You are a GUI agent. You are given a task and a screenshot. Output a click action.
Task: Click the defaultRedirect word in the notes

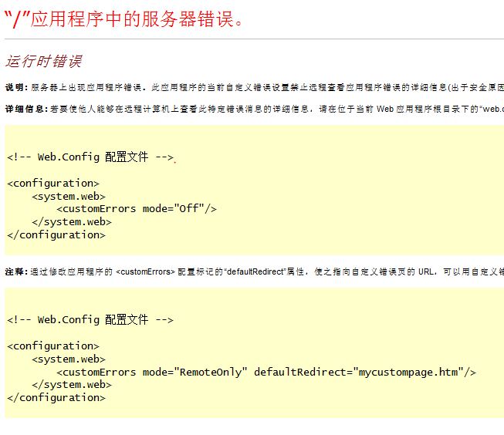(255, 271)
